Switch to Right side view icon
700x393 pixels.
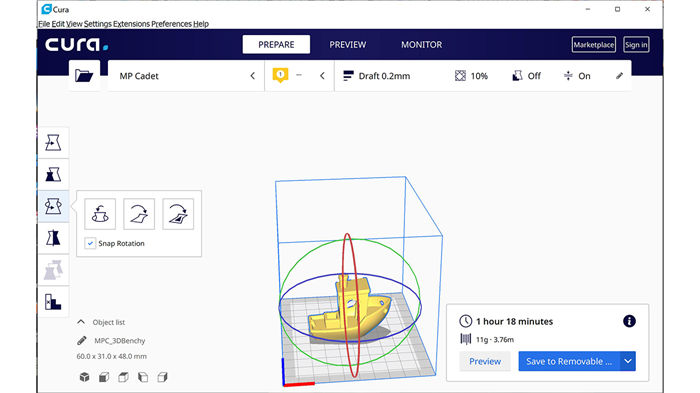[162, 377]
